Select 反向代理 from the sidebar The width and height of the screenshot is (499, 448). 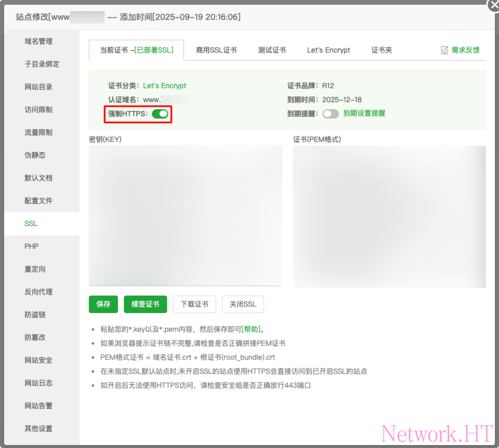(39, 292)
